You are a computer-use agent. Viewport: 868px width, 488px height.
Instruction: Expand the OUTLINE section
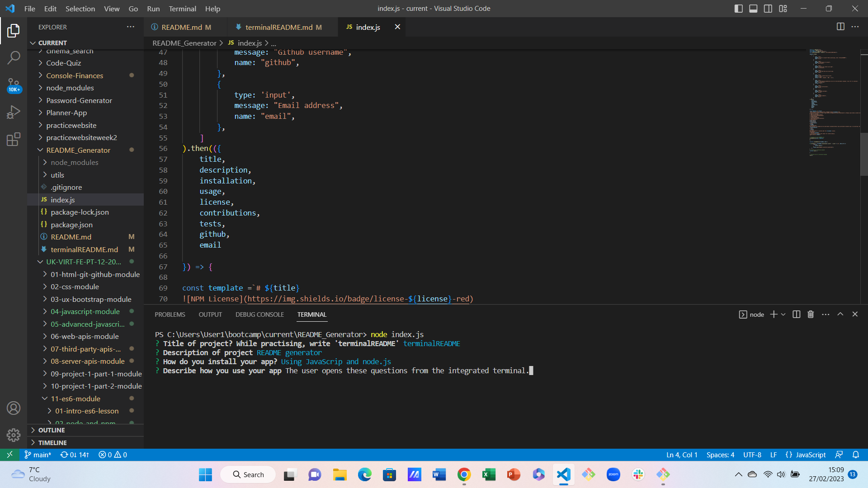click(x=85, y=430)
